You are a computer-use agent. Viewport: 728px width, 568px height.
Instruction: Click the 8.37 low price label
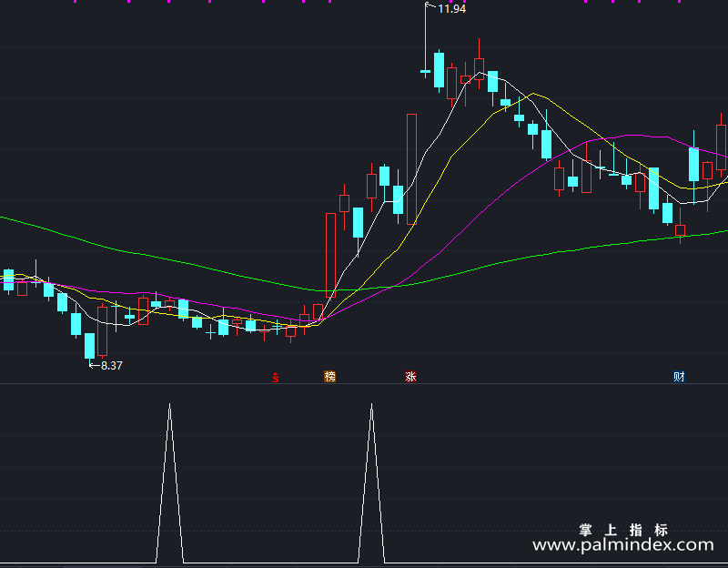click(x=111, y=366)
